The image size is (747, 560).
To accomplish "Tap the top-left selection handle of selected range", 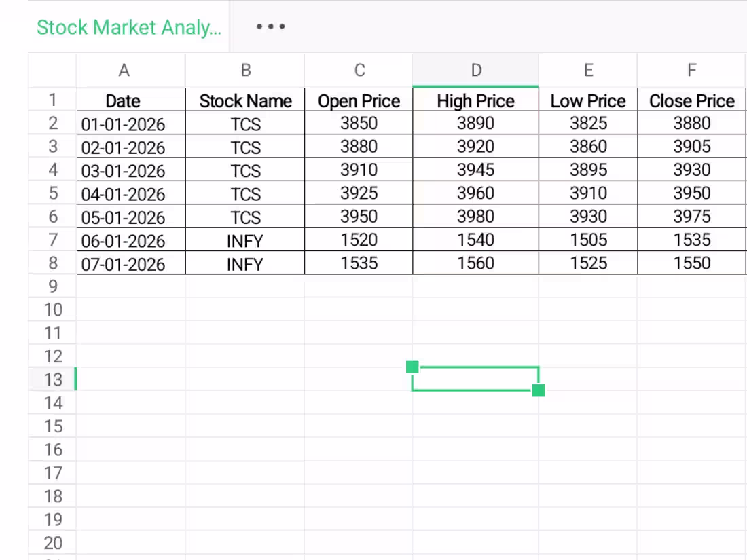I will (413, 367).
